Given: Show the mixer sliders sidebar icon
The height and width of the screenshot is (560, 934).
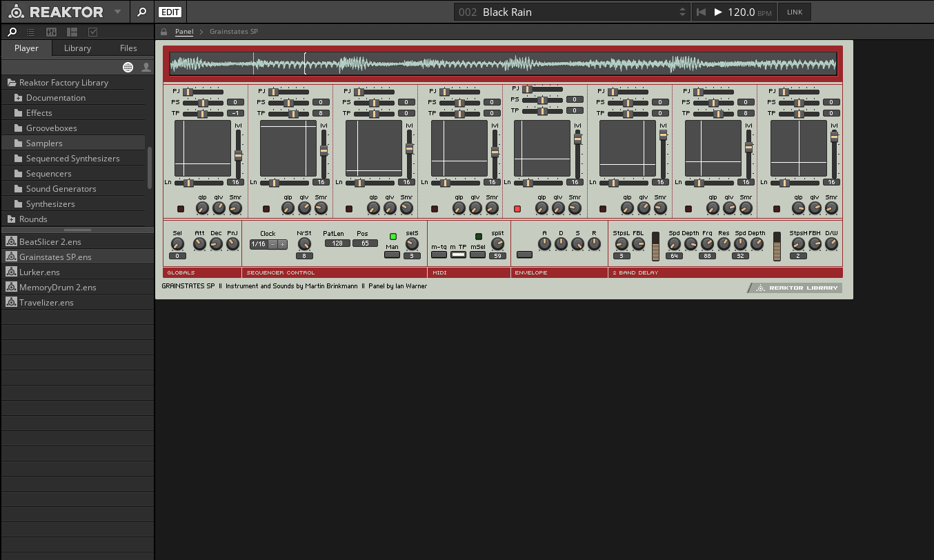Looking at the screenshot, I should tap(51, 32).
